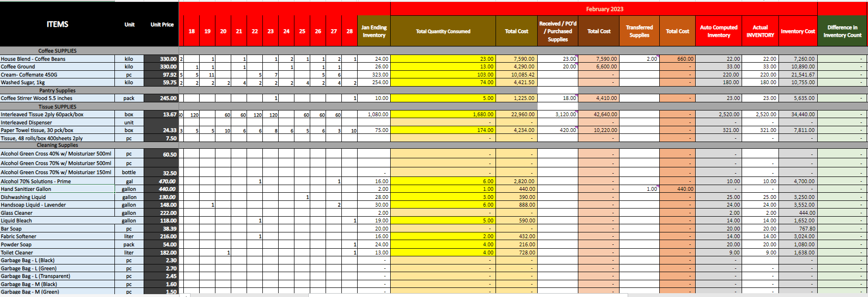The width and height of the screenshot is (868, 297).
Task: Select the Cream- Coffemate 450G item cell
Action: [x=57, y=75]
